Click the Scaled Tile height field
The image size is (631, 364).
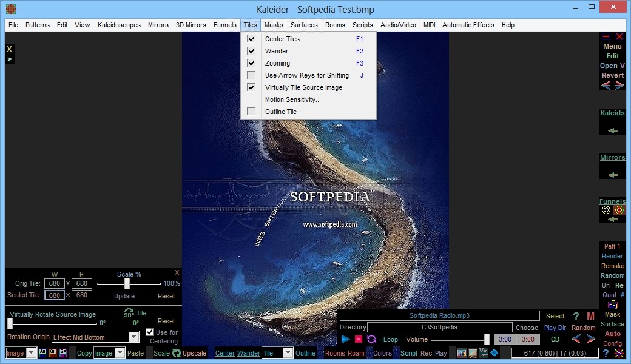click(x=82, y=295)
